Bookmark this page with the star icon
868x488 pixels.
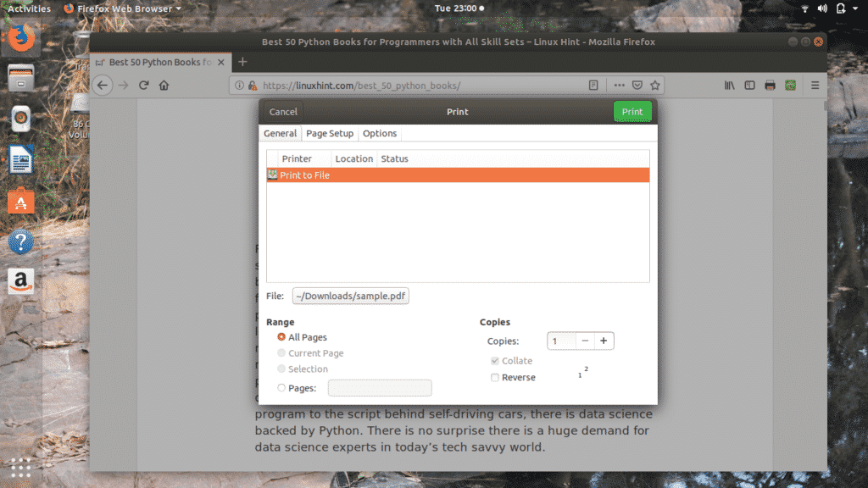pos(655,86)
